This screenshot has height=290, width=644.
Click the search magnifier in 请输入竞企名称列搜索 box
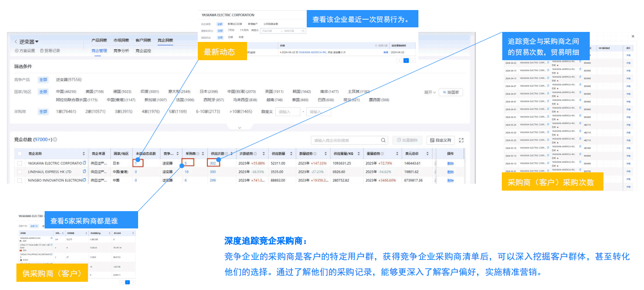(383, 140)
